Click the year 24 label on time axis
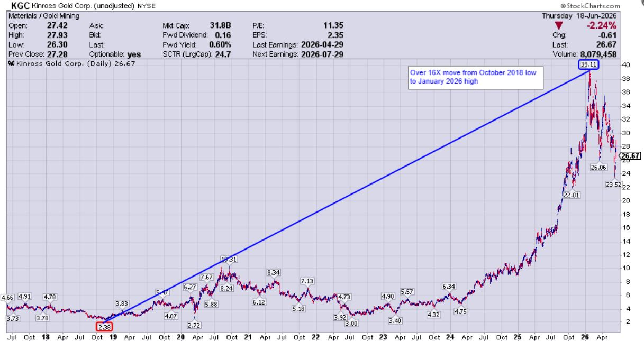The height and width of the screenshot is (341, 644). (x=450, y=336)
